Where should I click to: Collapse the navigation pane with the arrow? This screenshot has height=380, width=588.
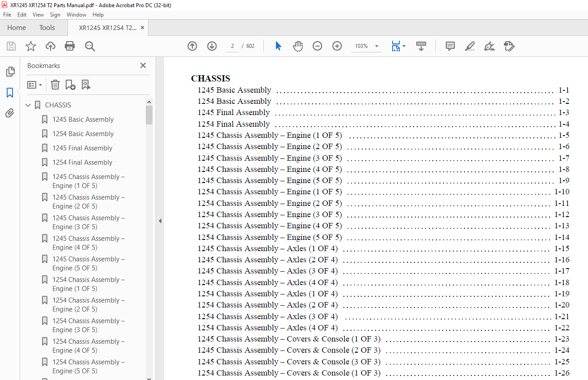(160, 221)
